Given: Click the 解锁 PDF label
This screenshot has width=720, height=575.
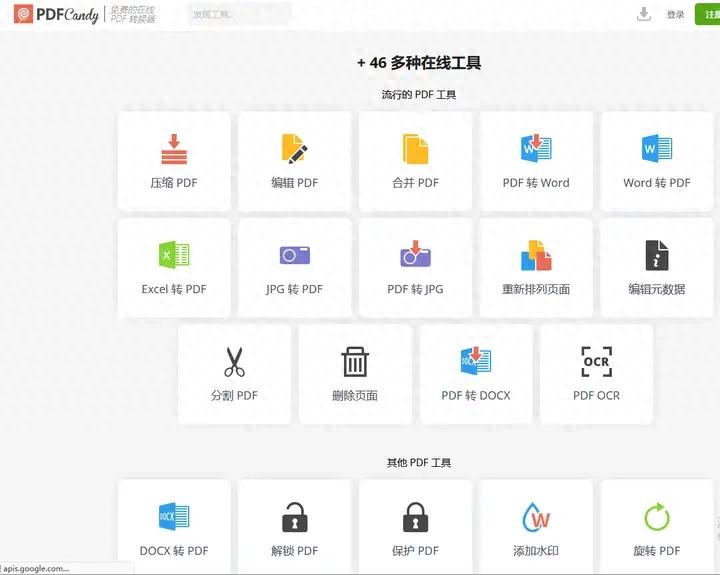Looking at the screenshot, I should pyautogui.click(x=294, y=551).
